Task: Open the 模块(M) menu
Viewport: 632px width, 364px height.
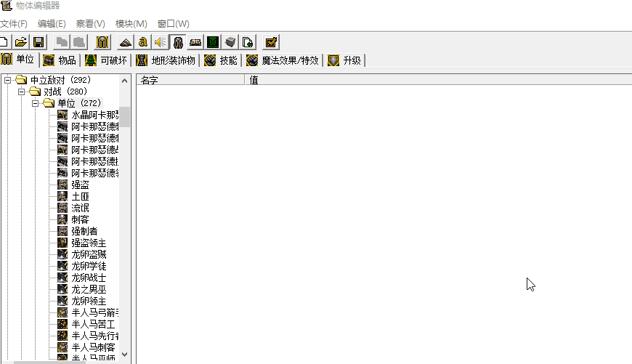Action: point(131,24)
